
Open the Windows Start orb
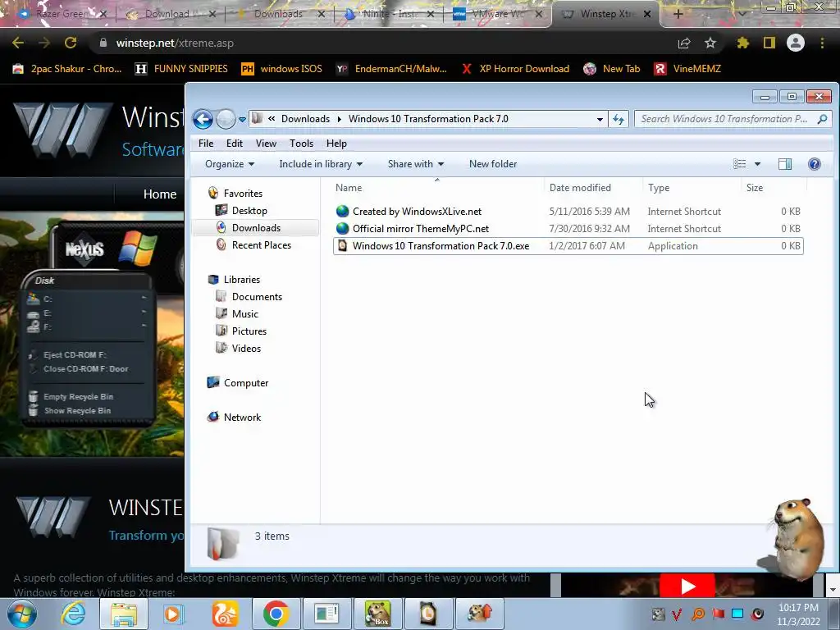point(22,614)
